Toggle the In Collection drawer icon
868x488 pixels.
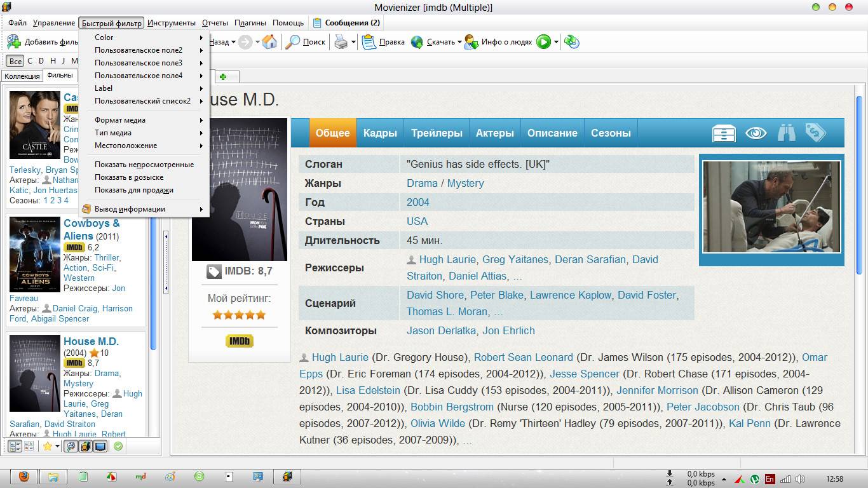point(724,133)
